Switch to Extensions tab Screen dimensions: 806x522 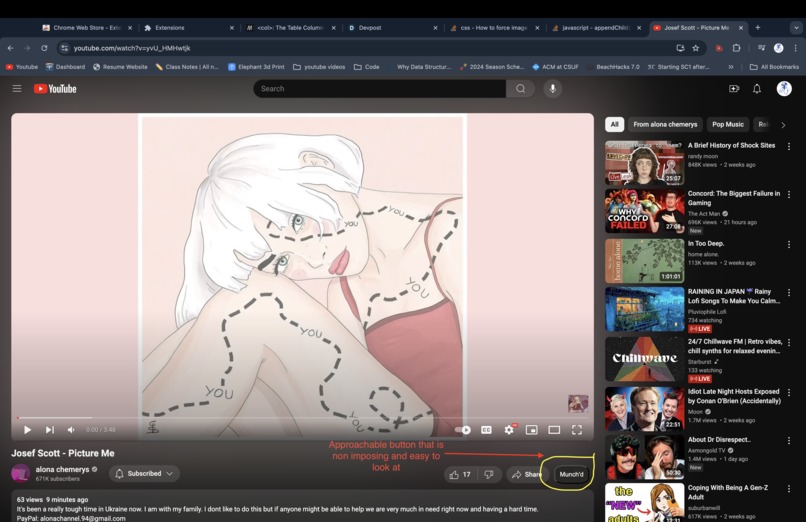[x=189, y=28]
